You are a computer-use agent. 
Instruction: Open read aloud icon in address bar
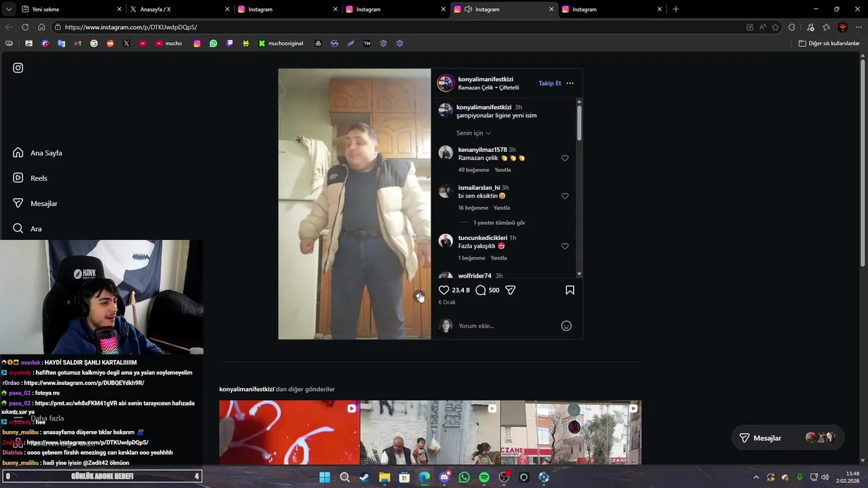tap(763, 27)
